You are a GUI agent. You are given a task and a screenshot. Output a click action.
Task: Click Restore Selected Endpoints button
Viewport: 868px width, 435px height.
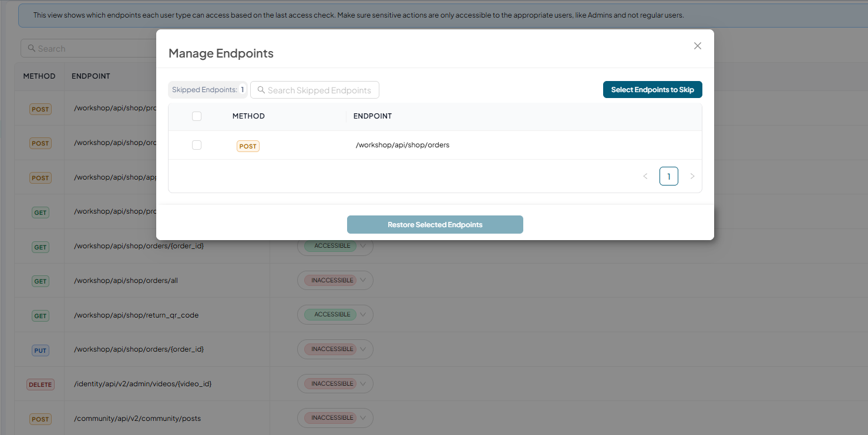[435, 225]
